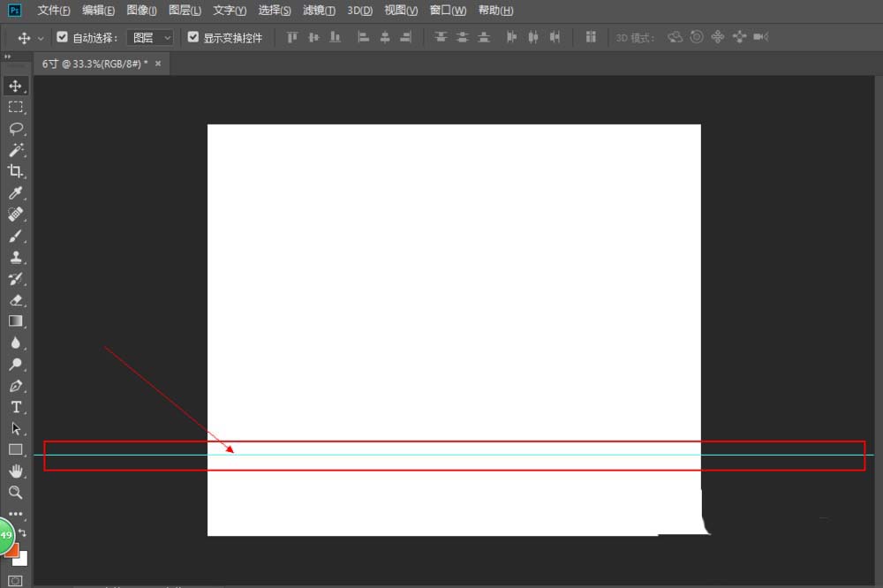Open the Edit Toolbar three-dots menu
The height and width of the screenshot is (588, 883).
(15, 514)
